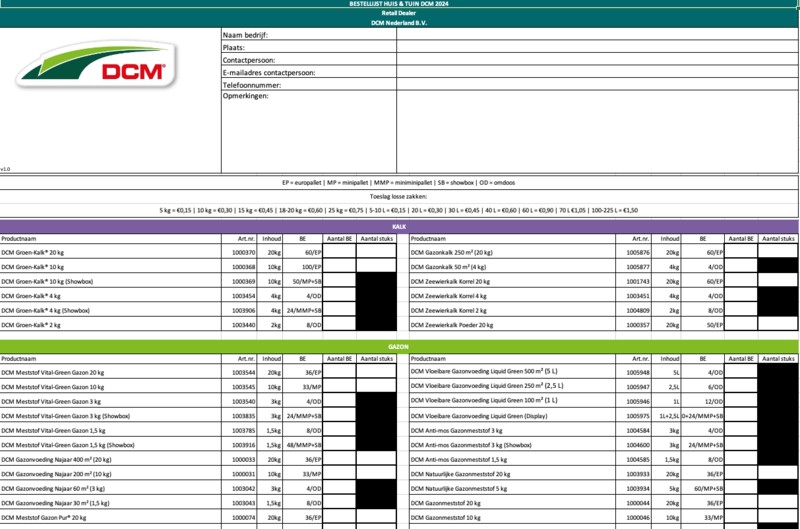This screenshot has width=800, height=529.
Task: Click product 'DCM Zeewierkalk Korrel 2 kg'
Action: [x=448, y=310]
